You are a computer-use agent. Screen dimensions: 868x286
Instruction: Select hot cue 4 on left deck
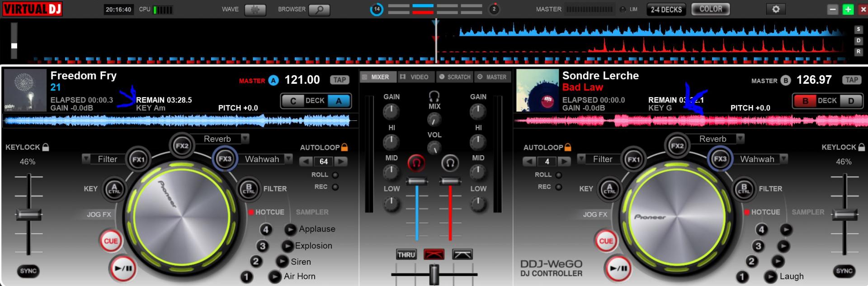pos(266,229)
